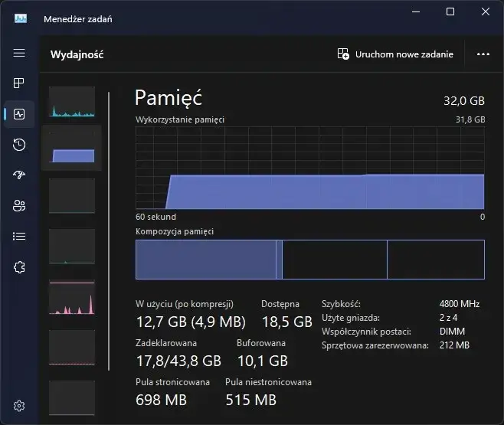This screenshot has height=425, width=504.
Task: Click the Menedżer zadań window title
Action: click(x=78, y=19)
